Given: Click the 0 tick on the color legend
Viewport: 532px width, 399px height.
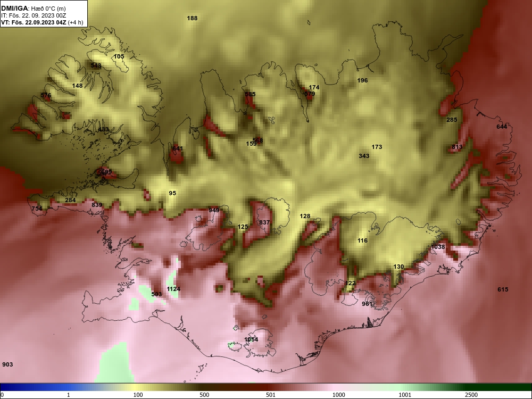Looking at the screenshot, I should tap(2, 395).
